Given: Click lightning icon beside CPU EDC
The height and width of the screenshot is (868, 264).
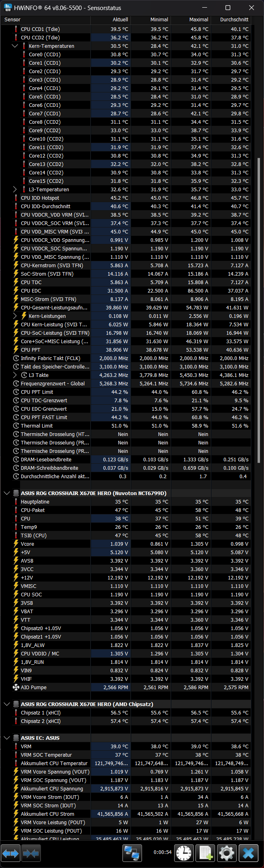Looking at the screenshot, I should [x=16, y=291].
